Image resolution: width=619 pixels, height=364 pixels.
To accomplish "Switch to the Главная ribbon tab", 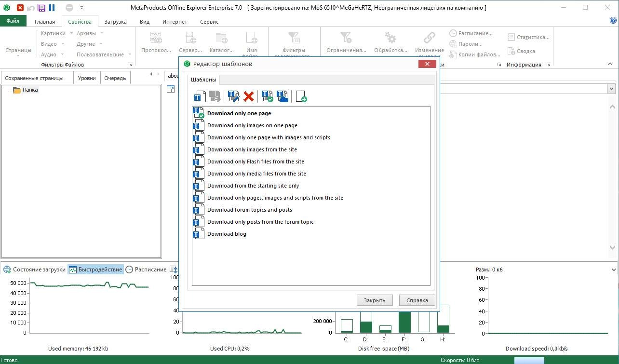I will 45,22.
